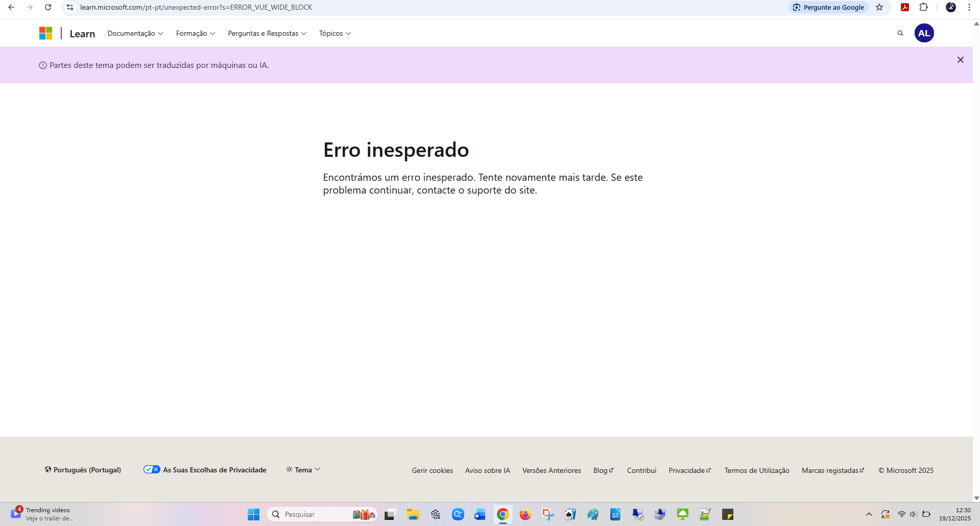Open the AL account avatar
The width and height of the screenshot is (980, 526).
point(924,33)
